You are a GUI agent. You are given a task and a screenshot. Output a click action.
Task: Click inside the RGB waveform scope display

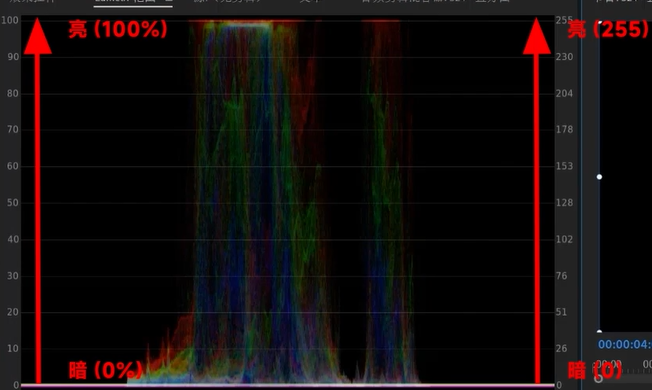pyautogui.click(x=288, y=202)
